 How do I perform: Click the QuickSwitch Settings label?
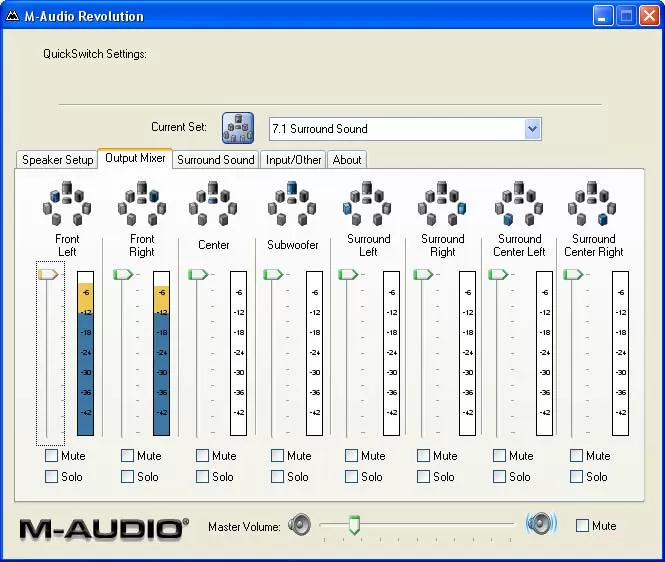tap(95, 54)
